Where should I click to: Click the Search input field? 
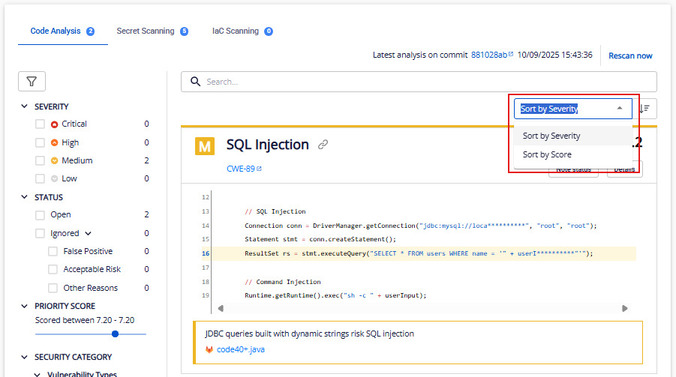coord(419,82)
